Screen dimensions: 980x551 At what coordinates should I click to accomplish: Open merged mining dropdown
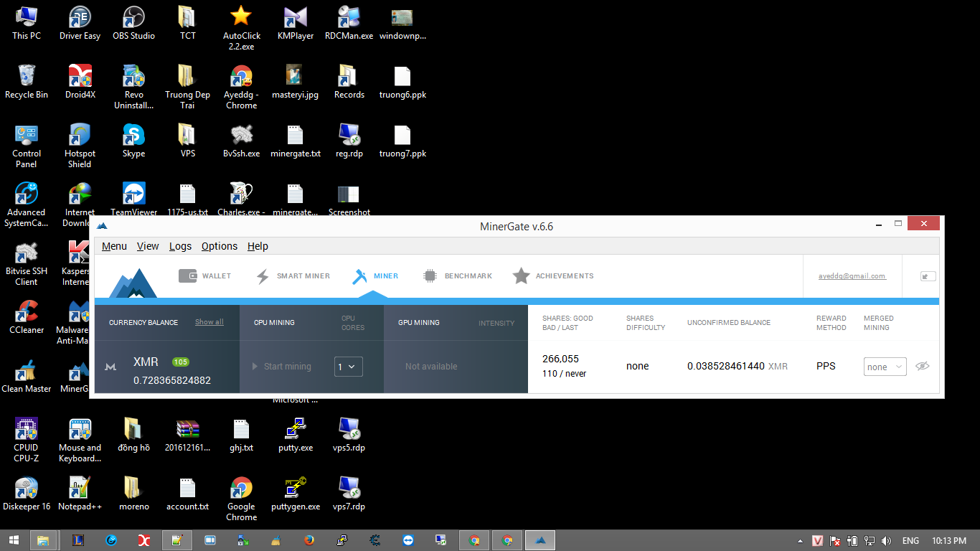point(885,367)
